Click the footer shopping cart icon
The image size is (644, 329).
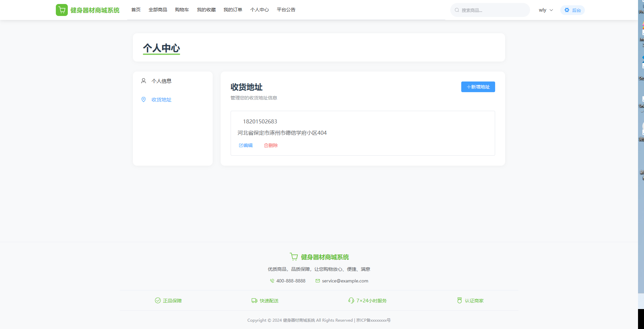(294, 257)
